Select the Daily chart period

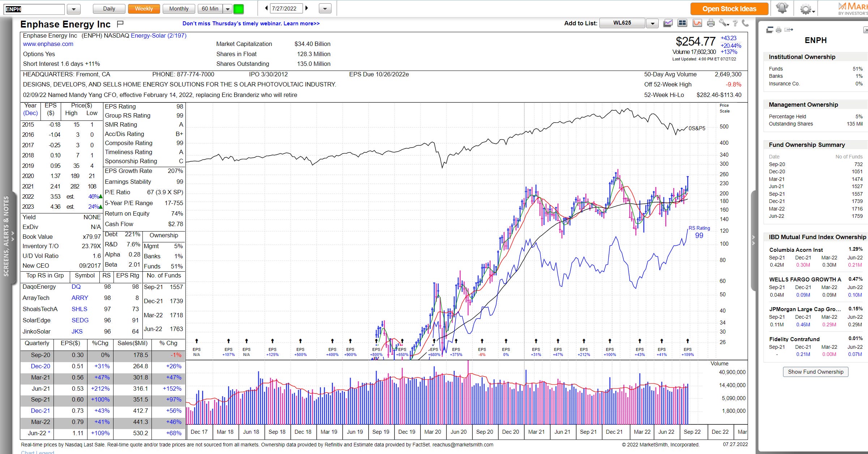click(x=109, y=9)
